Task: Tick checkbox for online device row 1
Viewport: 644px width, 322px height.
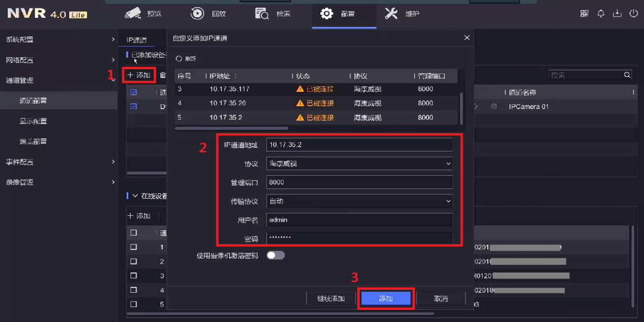Action: [x=134, y=247]
